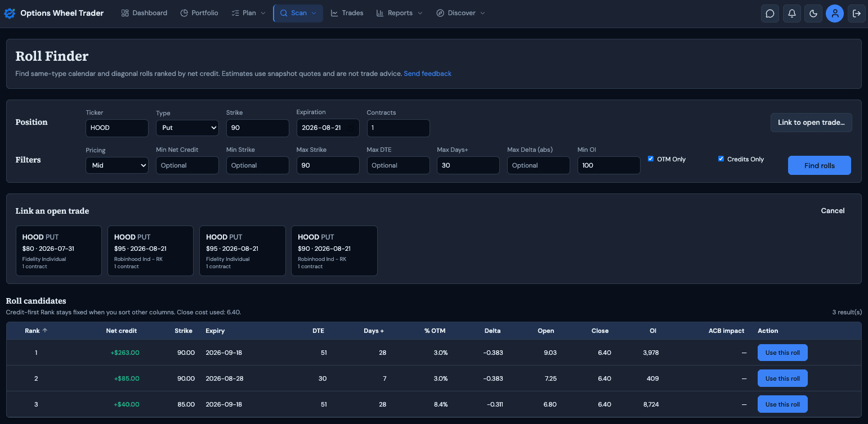Click the Strike input field
868x424 pixels.
pyautogui.click(x=258, y=128)
